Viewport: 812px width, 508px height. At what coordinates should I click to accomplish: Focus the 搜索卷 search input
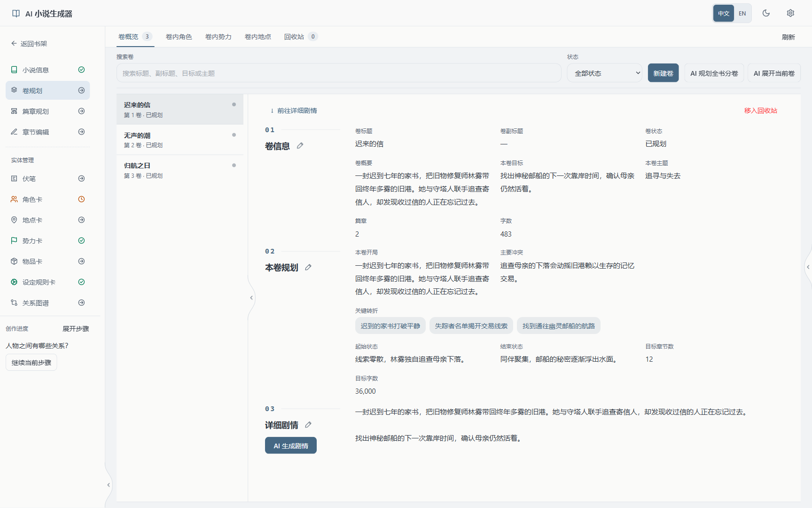tap(339, 73)
